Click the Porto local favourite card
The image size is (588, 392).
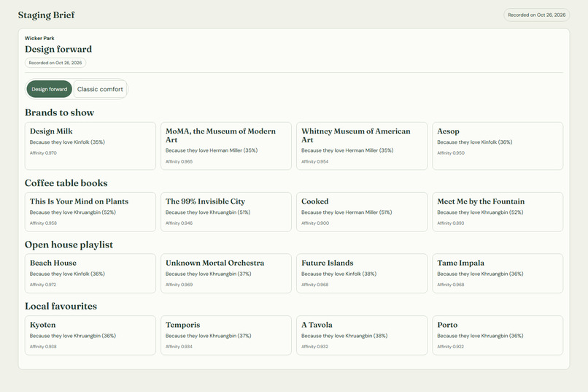tap(498, 335)
